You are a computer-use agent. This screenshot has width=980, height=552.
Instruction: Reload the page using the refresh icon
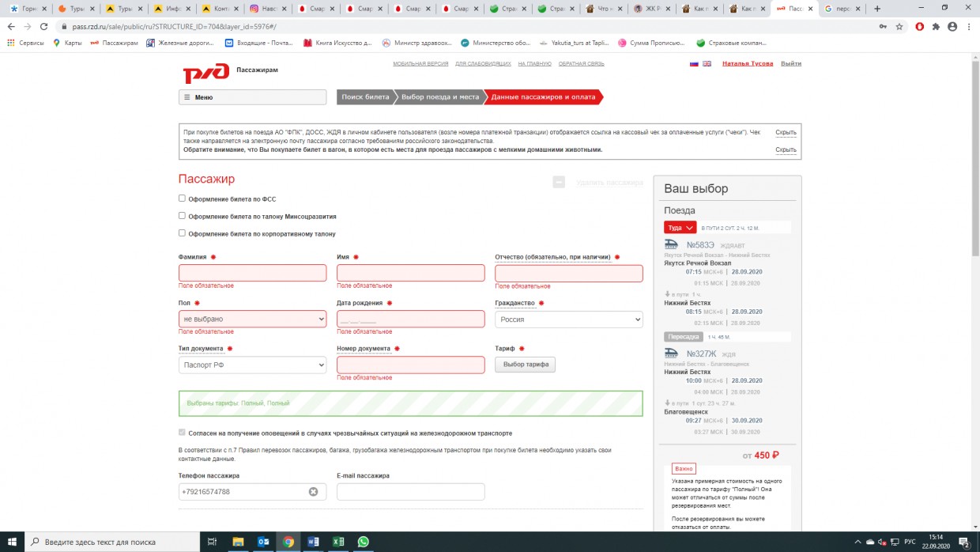(44, 26)
